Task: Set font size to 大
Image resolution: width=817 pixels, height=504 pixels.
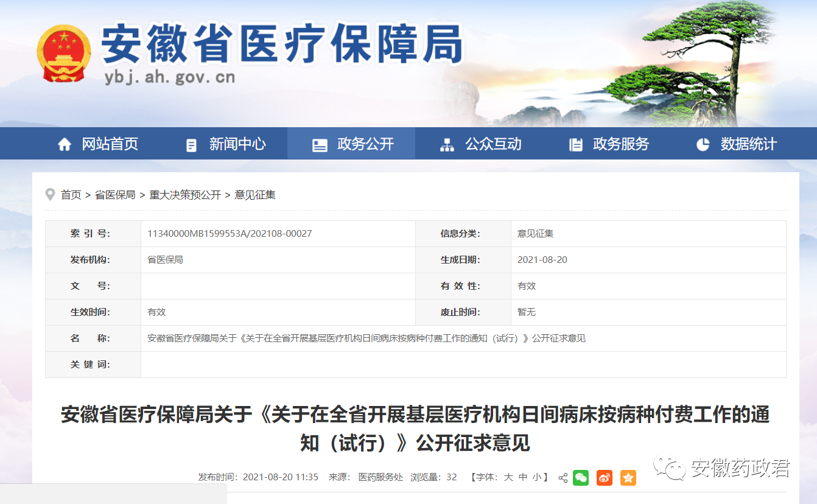Action: pos(508,477)
